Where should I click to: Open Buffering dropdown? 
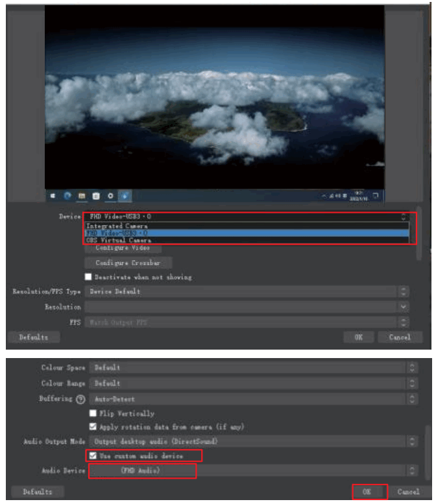(x=254, y=399)
